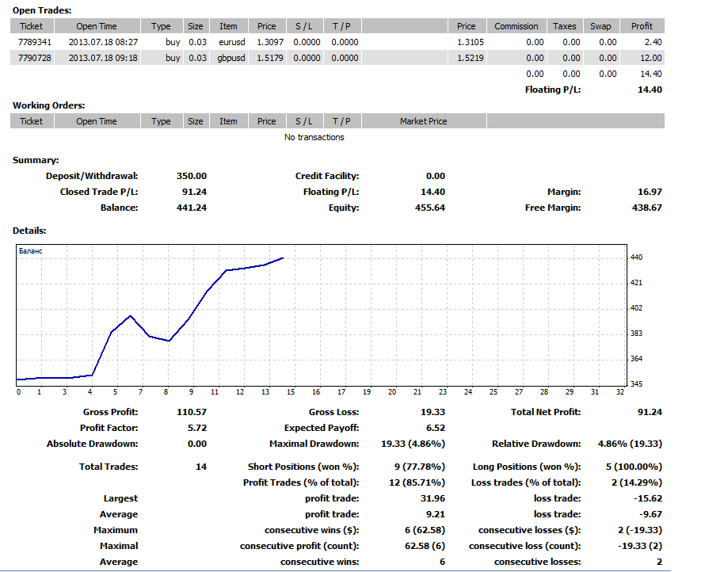Click Maximal Drawdown value 19.33 (4.86%)
This screenshot has width=728, height=572.
point(413,444)
